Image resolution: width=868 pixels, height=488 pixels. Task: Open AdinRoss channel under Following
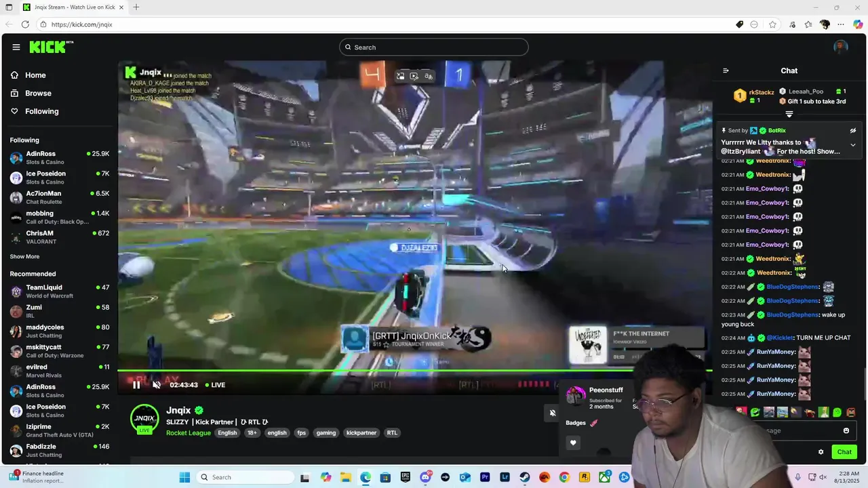click(x=60, y=158)
